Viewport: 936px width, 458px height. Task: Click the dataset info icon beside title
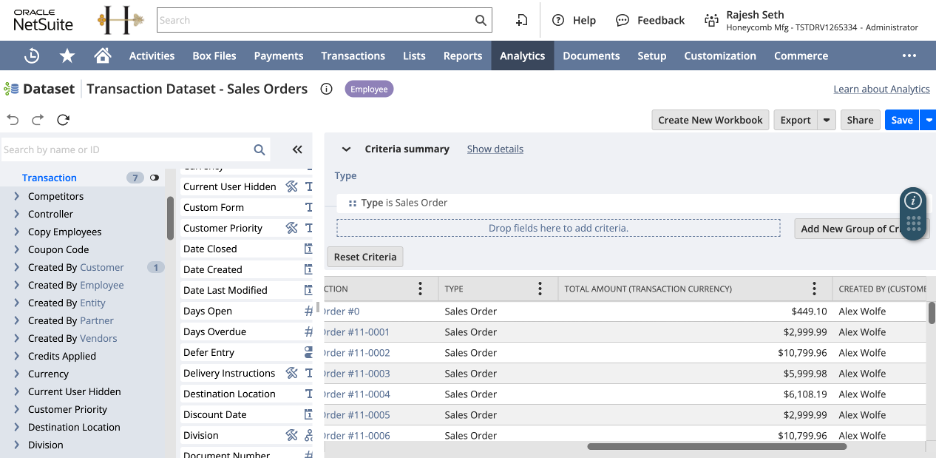(x=326, y=89)
